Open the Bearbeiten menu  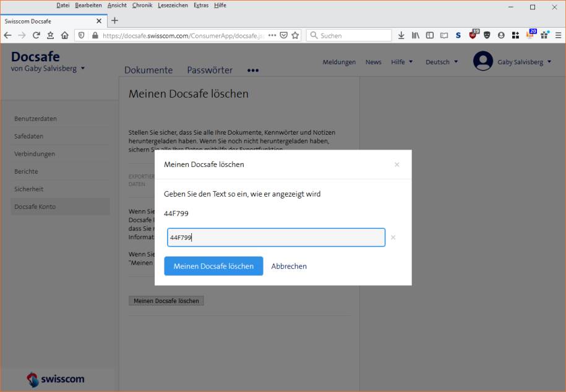[88, 5]
